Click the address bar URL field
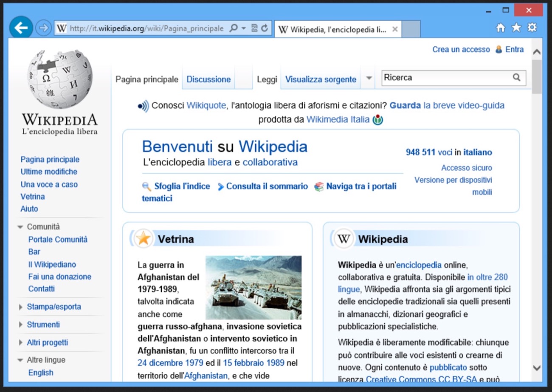Screen dimensions: 552x392 click(x=146, y=28)
